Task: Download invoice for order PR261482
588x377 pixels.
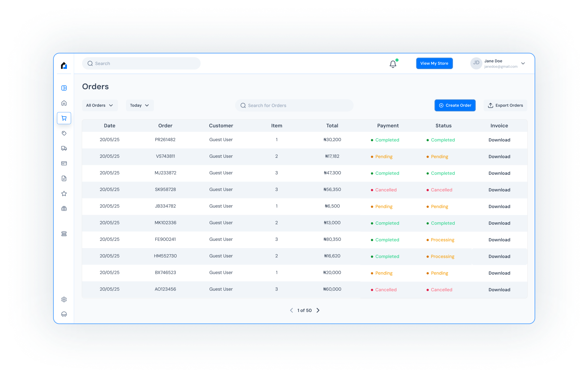Action: pos(499,140)
